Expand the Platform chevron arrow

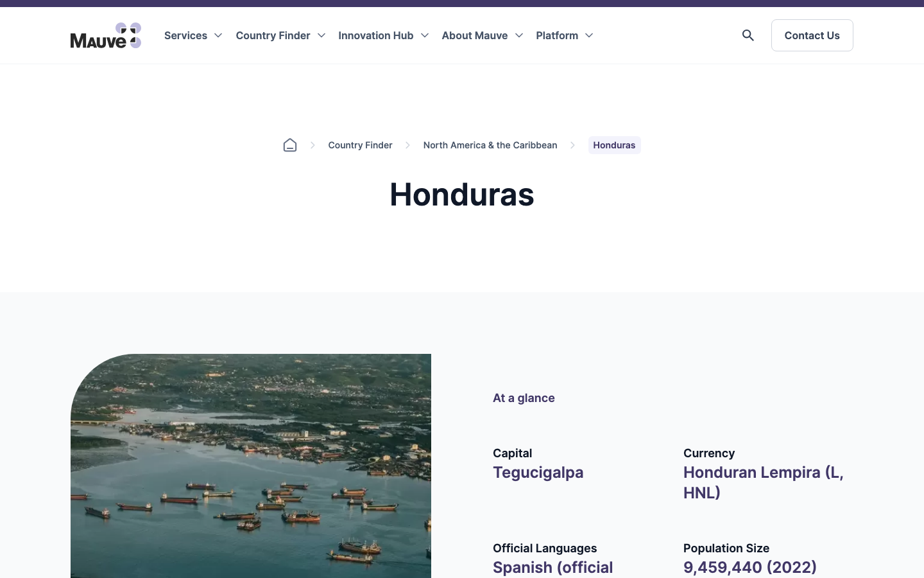589,35
